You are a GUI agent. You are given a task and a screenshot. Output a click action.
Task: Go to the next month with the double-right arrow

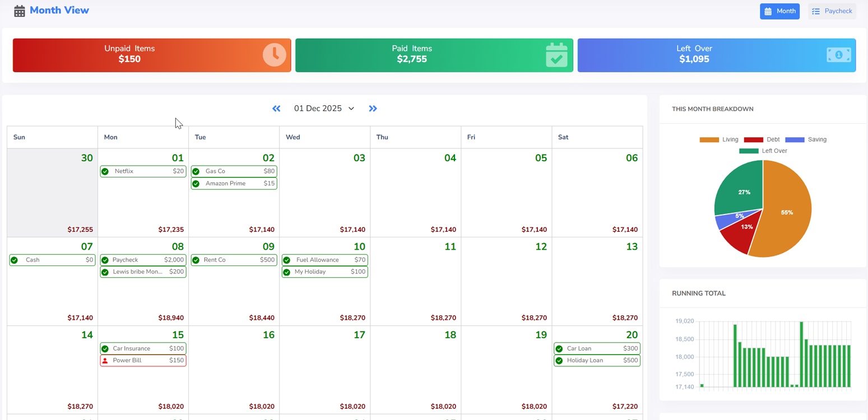(373, 108)
